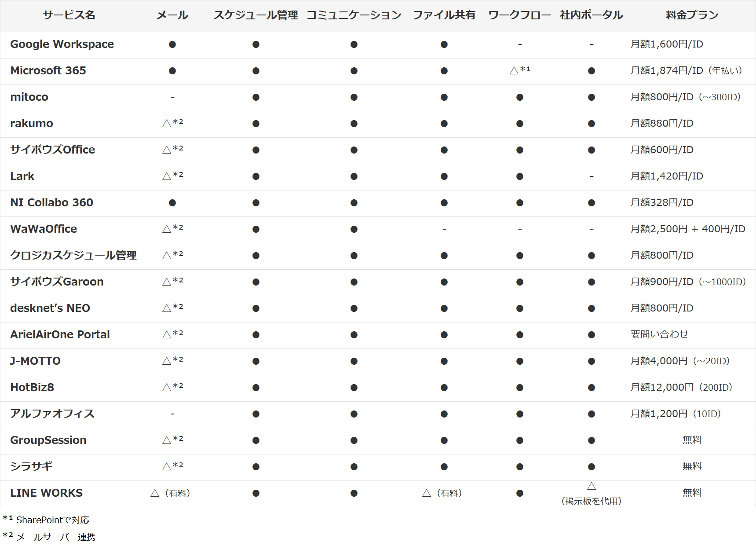The height and width of the screenshot is (546, 756).
Task: Click the サービス名 column header
Action: [69, 15]
